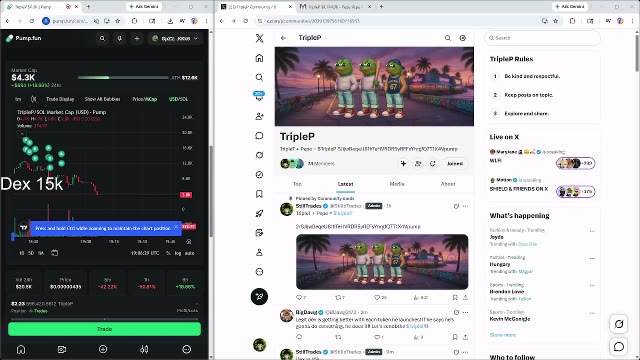This screenshot has width=640, height=360.
Task: Open search in Pump.fun header
Action: pyautogui.click(x=102, y=38)
